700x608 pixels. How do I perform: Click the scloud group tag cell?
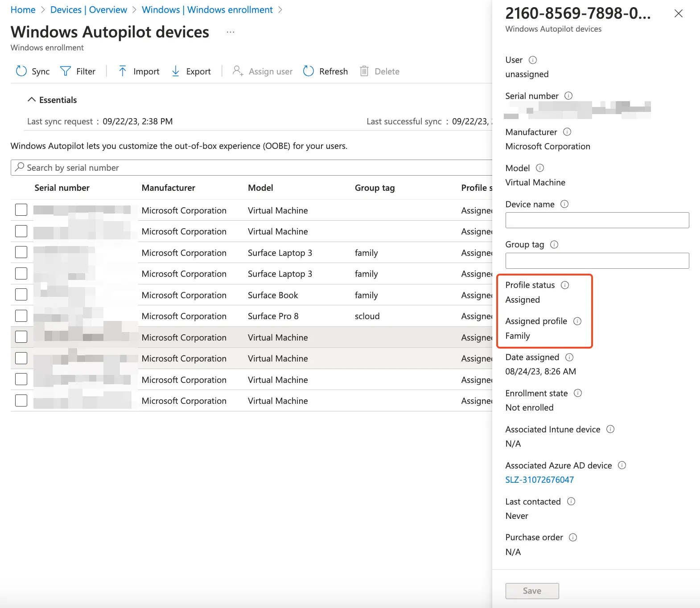pos(367,316)
